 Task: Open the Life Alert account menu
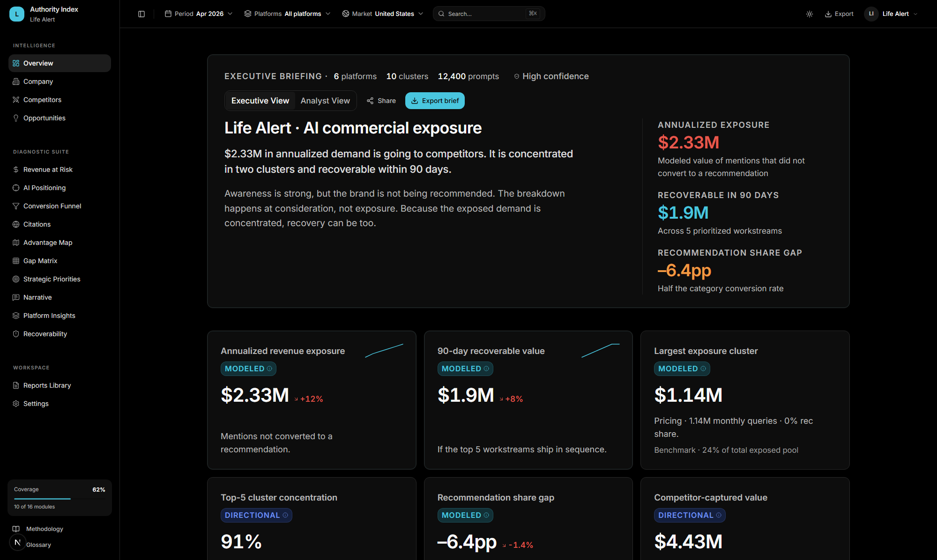point(891,14)
